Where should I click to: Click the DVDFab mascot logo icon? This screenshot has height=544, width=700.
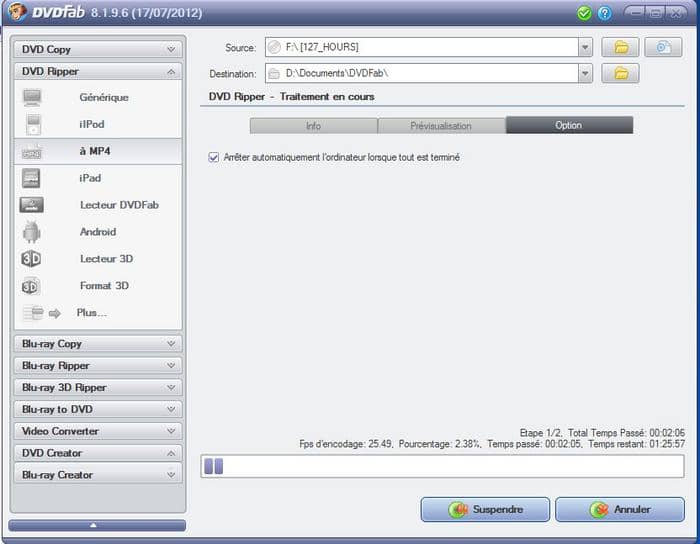17,12
